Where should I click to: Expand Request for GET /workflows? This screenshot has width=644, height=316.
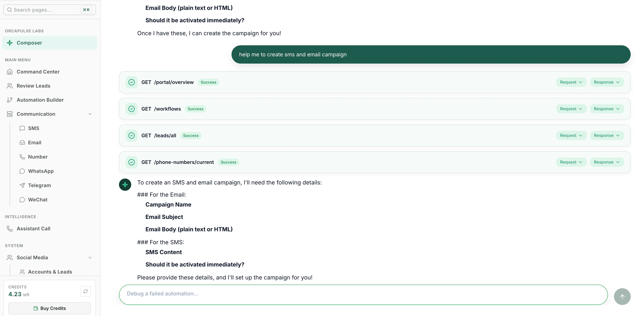click(571, 109)
